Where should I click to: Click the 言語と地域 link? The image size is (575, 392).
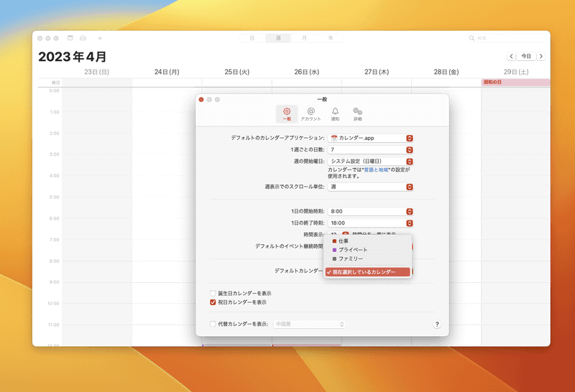pos(376,170)
